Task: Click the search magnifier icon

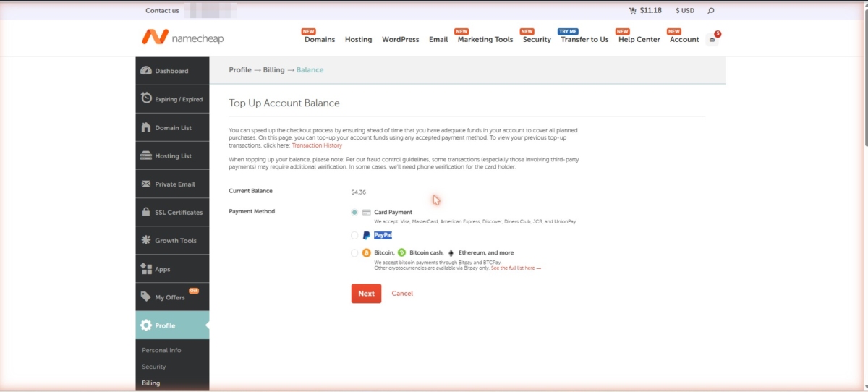Action: point(711,10)
